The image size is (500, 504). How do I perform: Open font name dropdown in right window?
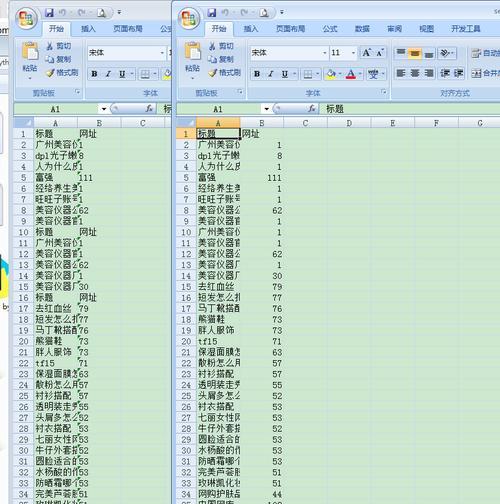pos(325,53)
